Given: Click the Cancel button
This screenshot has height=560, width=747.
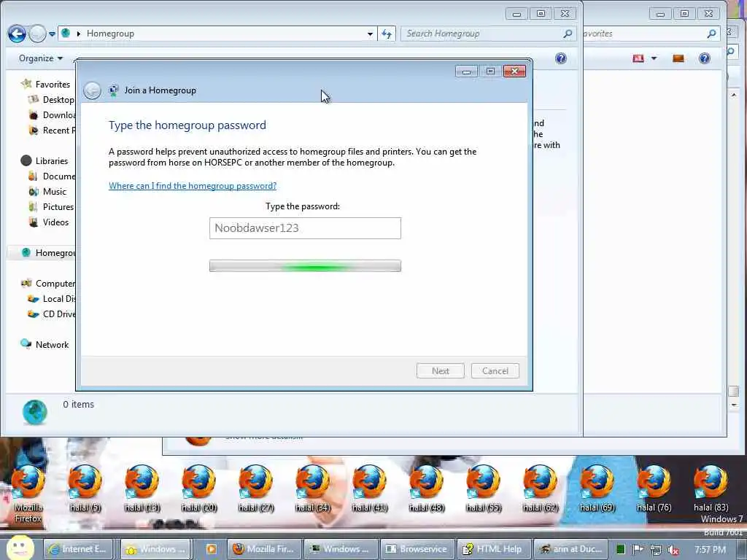Looking at the screenshot, I should click(495, 371).
